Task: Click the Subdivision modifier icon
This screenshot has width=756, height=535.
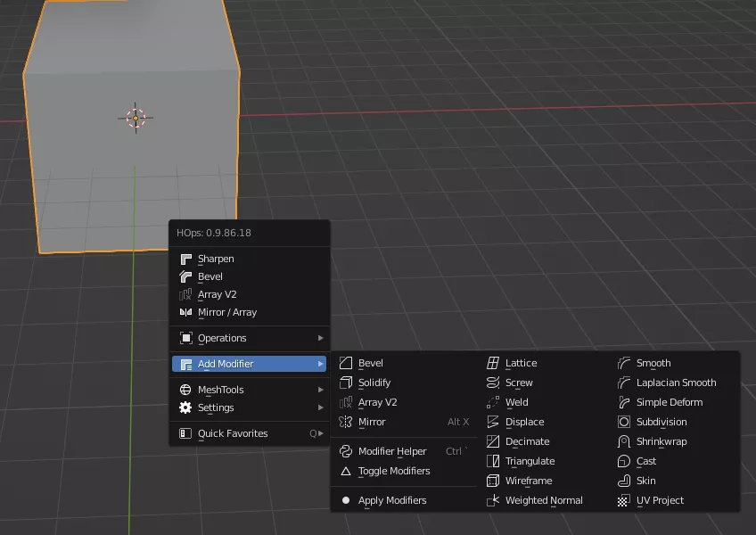Action: [x=624, y=422]
